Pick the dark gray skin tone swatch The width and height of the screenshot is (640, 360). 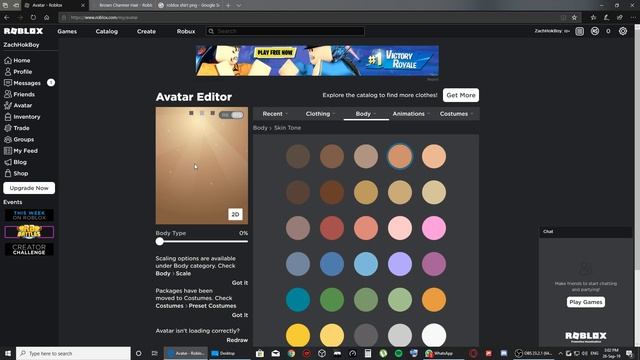[366, 336]
